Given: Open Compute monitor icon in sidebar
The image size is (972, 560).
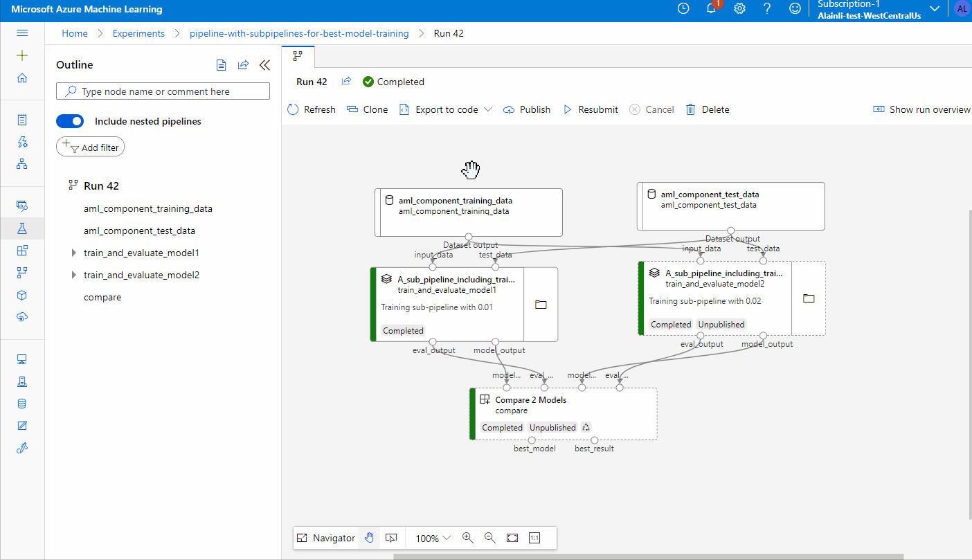Looking at the screenshot, I should coord(22,359).
